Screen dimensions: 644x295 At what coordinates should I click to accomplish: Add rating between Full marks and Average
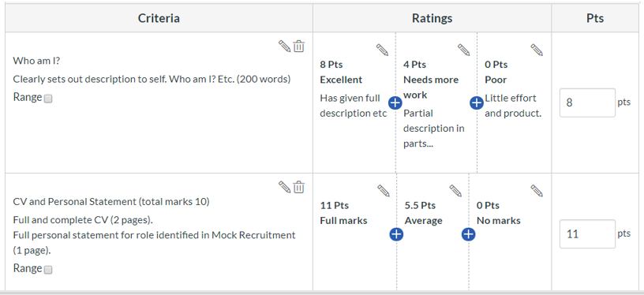tap(396, 234)
